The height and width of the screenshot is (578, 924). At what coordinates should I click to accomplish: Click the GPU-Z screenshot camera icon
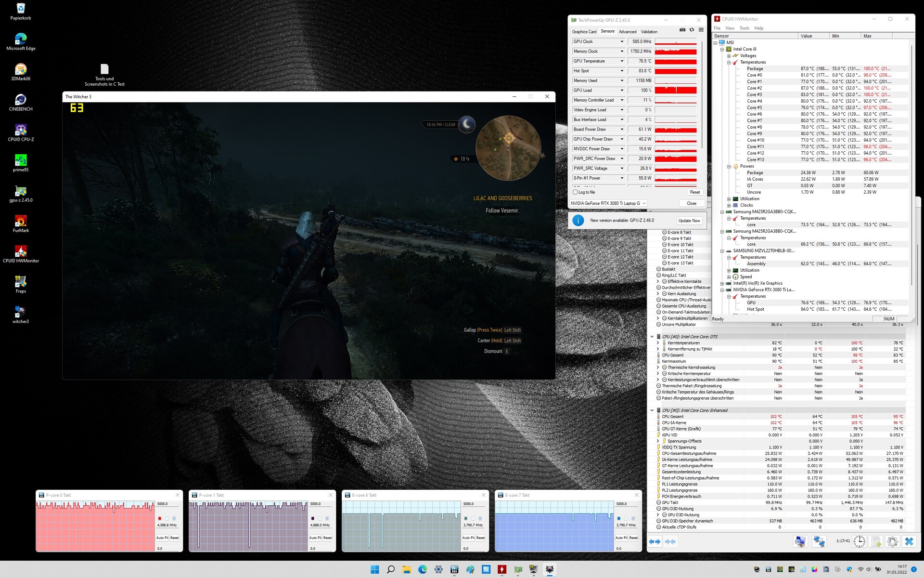click(682, 30)
